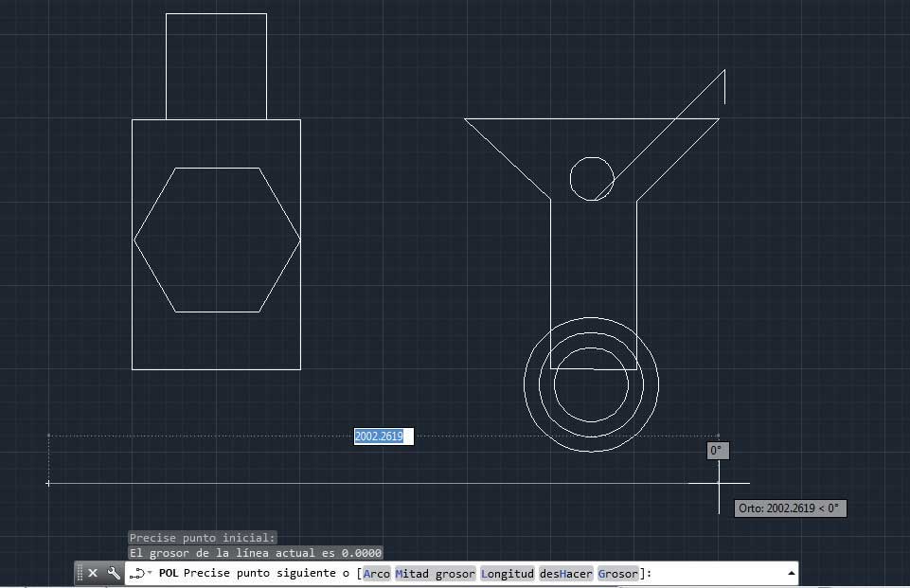Screen dimensions: 910x588
Task: Choose the desHacer command option
Action: coord(566,574)
